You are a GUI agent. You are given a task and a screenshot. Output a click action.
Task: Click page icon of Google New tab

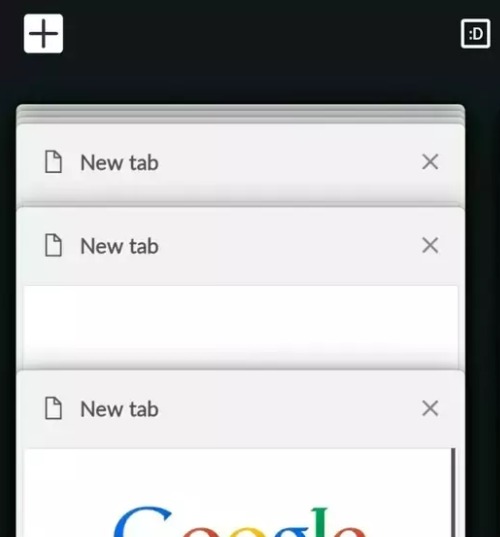(x=53, y=408)
